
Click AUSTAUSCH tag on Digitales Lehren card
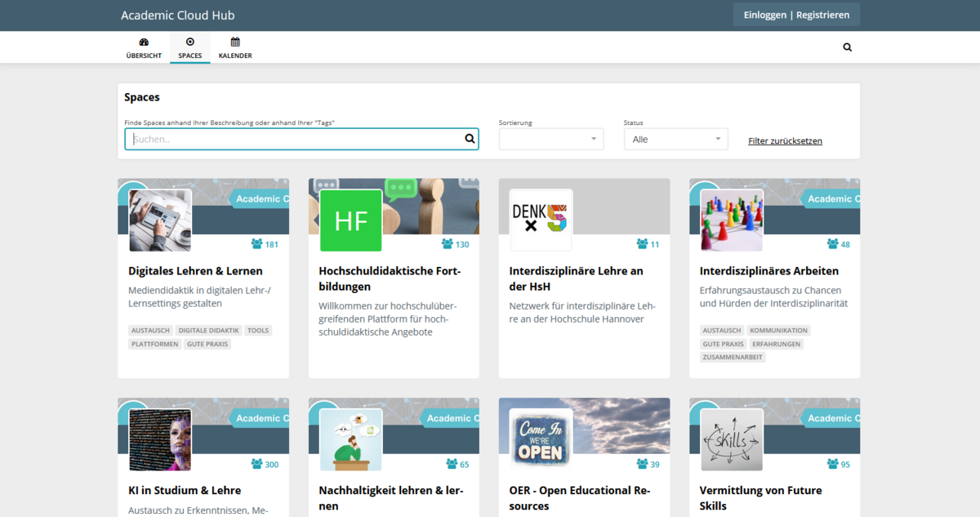click(x=151, y=331)
